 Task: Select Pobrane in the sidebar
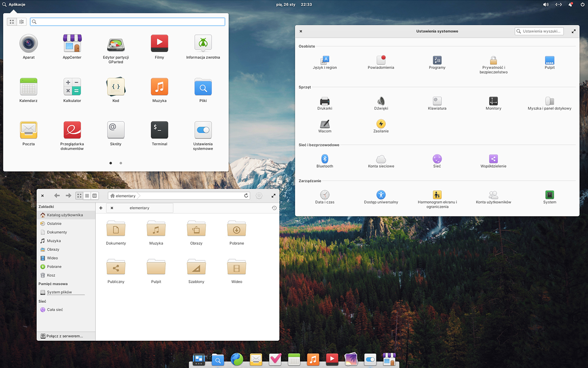(x=54, y=267)
